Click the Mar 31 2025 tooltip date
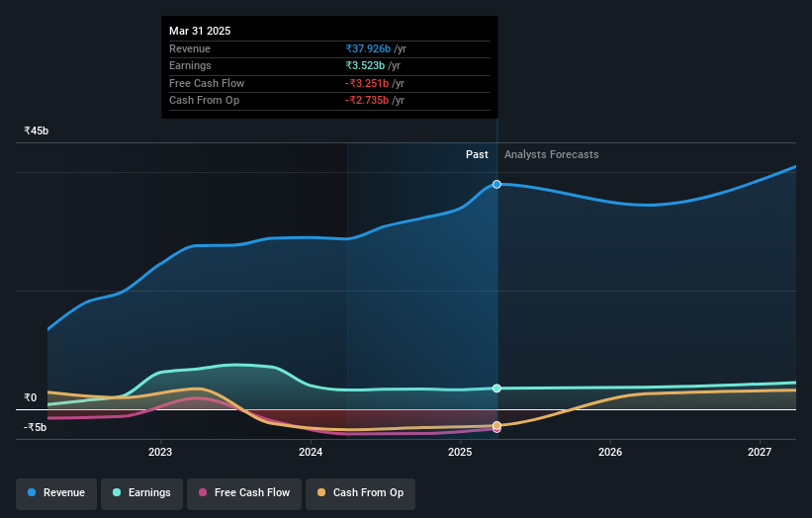The height and width of the screenshot is (518, 812). (200, 31)
